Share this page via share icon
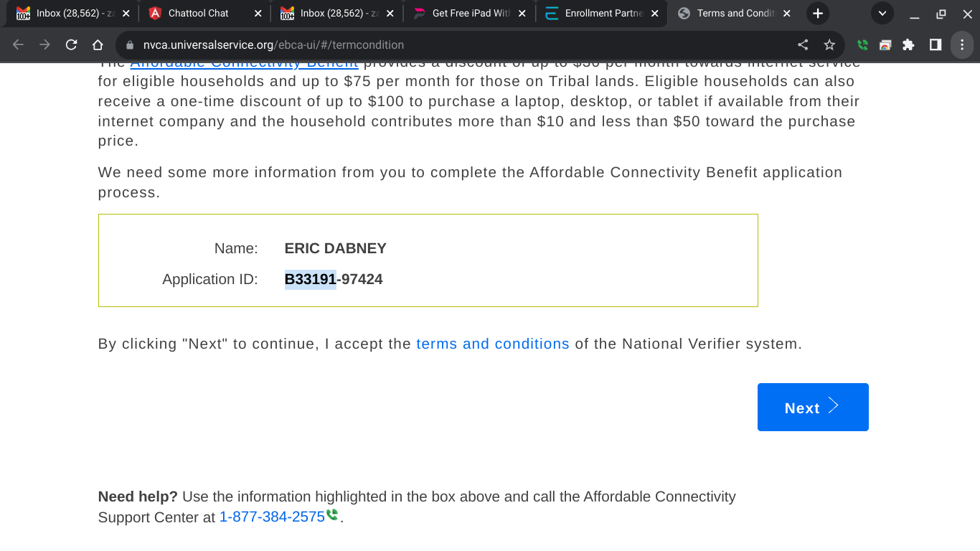The image size is (980, 551). 803,44
